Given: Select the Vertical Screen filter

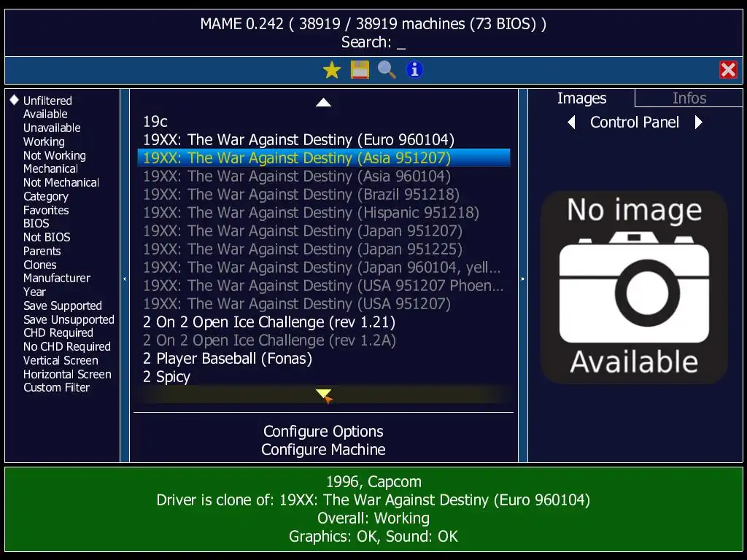Looking at the screenshot, I should click(x=61, y=360).
